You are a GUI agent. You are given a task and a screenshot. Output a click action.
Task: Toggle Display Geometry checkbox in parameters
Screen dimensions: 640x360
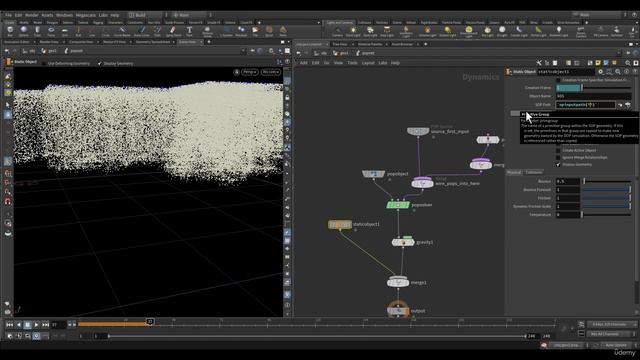558,164
